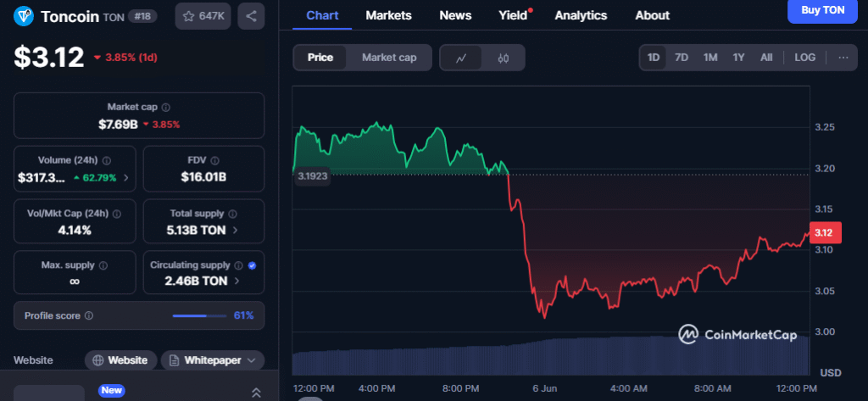
Task: Open FDV info icon
Action: 214,160
